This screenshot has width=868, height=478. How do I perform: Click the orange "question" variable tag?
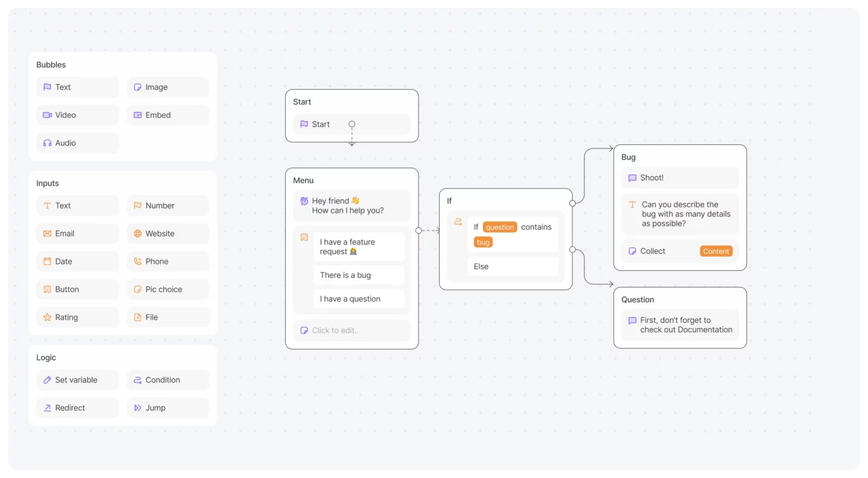(x=500, y=227)
